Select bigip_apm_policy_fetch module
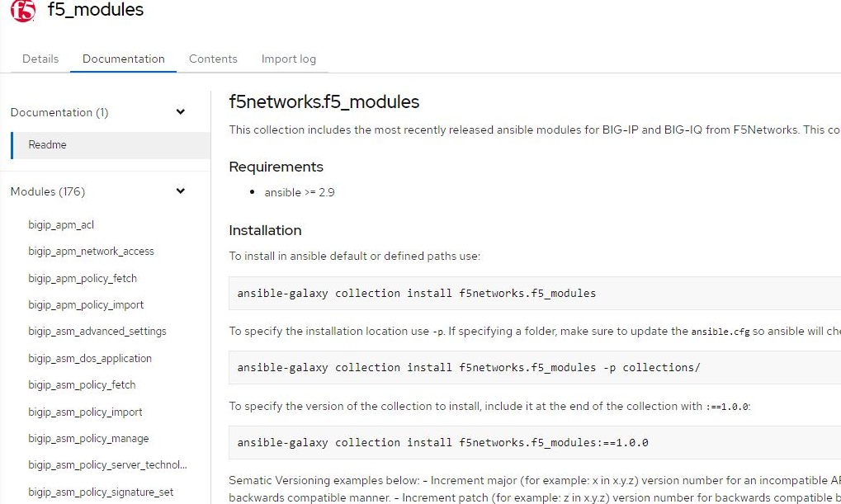The image size is (841, 504). (83, 278)
